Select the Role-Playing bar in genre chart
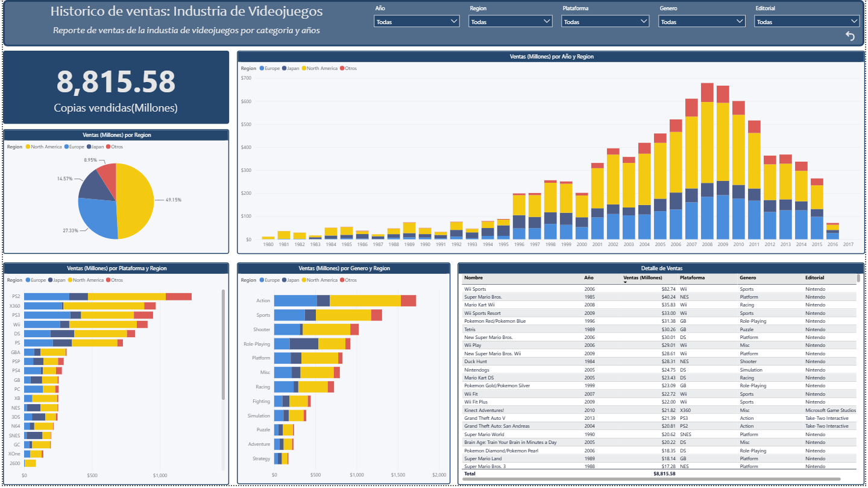Screen dimensions: 868x488 point(312,344)
